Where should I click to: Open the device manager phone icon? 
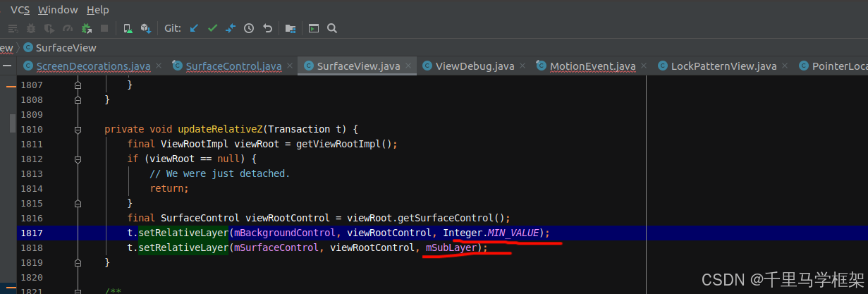128,28
